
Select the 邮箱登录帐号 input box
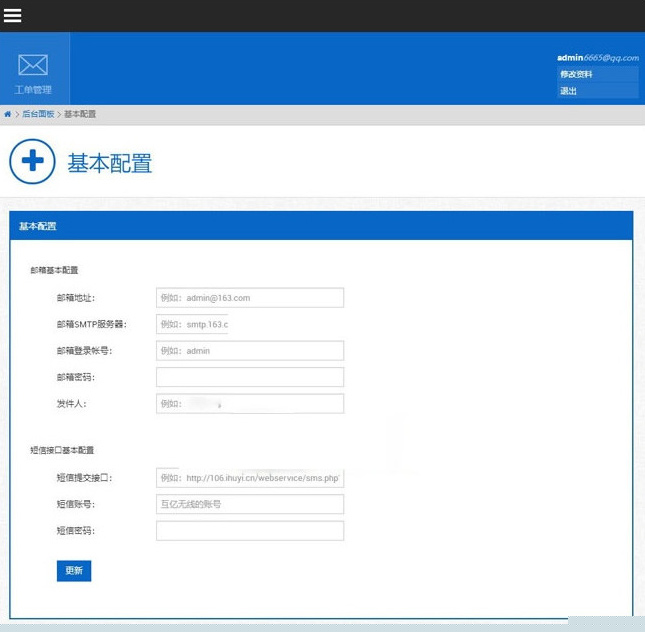coord(249,351)
